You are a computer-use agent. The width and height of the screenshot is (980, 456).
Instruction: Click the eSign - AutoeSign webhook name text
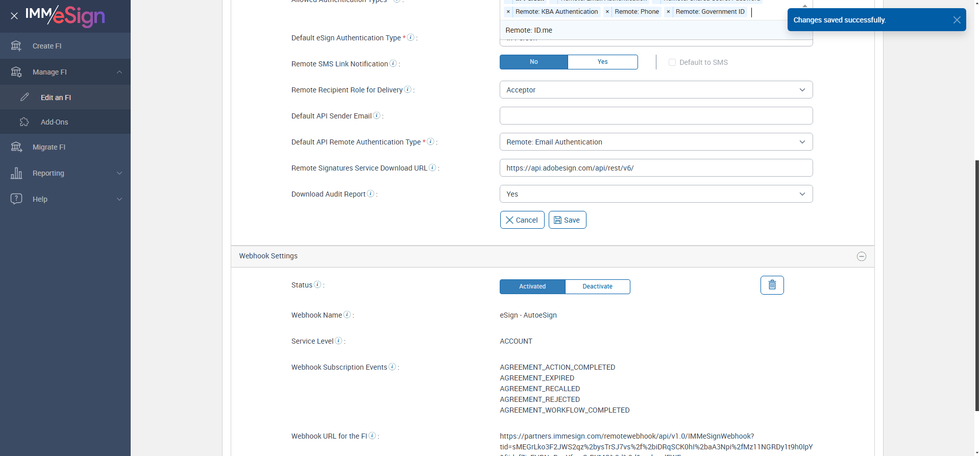point(528,315)
